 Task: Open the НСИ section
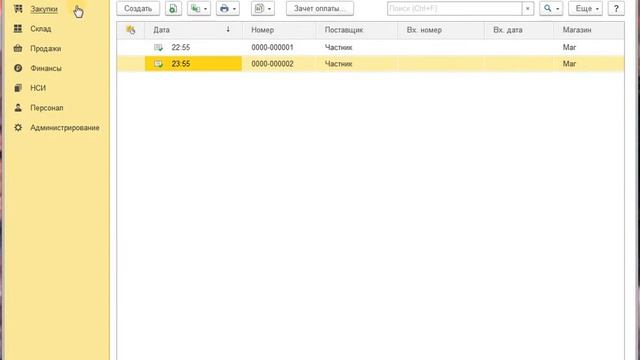[x=38, y=88]
